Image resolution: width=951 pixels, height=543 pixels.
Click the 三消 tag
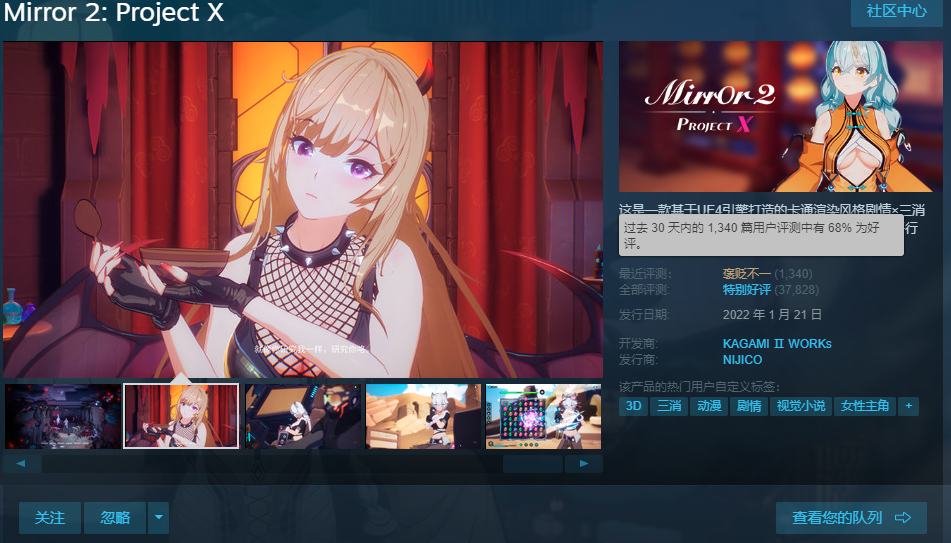pyautogui.click(x=669, y=406)
